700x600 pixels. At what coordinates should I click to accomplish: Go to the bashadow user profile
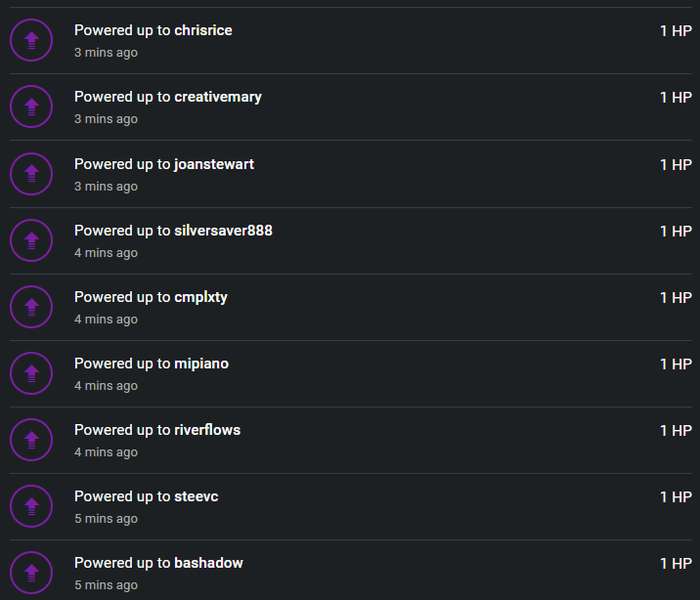(208, 563)
